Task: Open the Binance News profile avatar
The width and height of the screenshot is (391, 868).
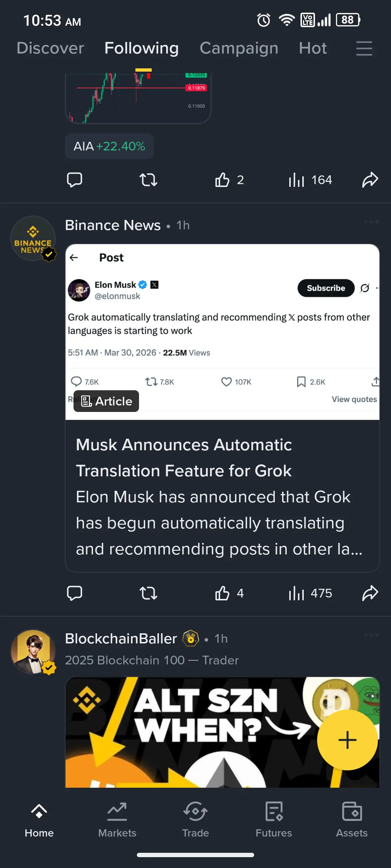Action: click(33, 238)
